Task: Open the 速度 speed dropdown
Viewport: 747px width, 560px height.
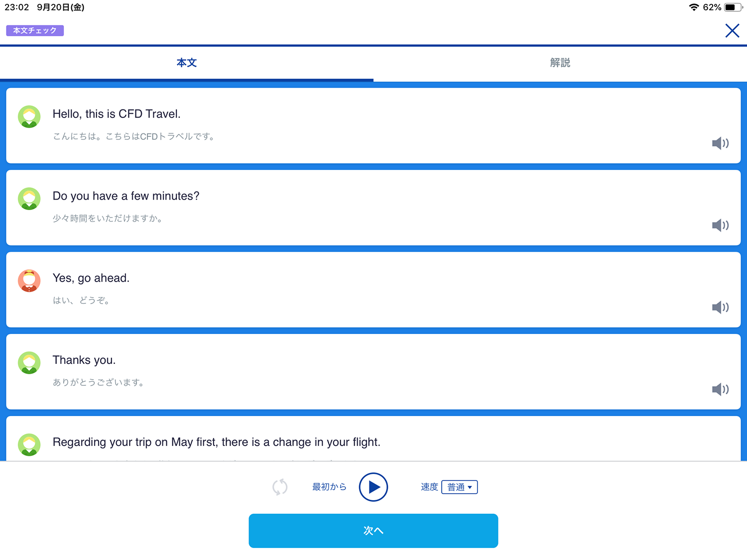Action: pos(459,487)
